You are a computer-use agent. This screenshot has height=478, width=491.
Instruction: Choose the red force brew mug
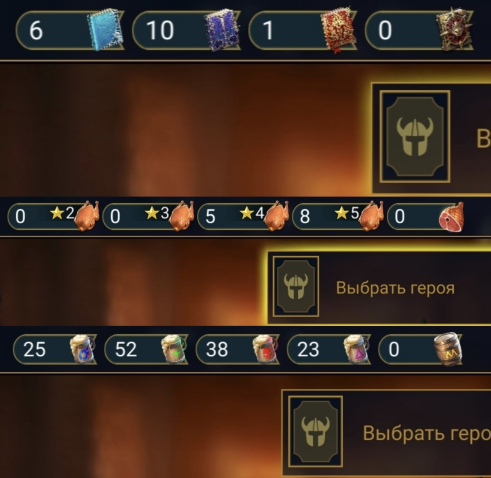(265, 349)
